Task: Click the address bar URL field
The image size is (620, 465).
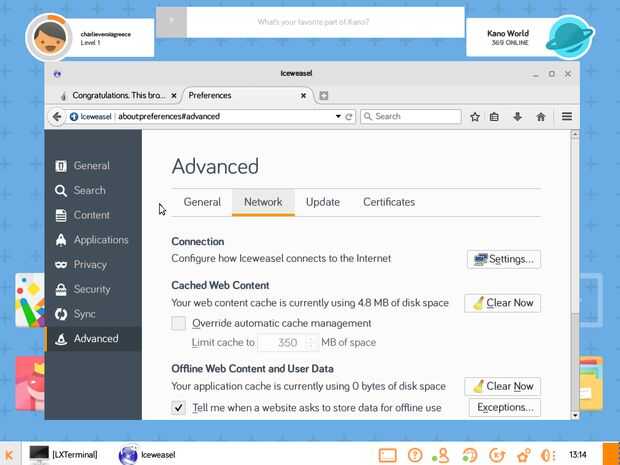Action: pyautogui.click(x=225, y=117)
